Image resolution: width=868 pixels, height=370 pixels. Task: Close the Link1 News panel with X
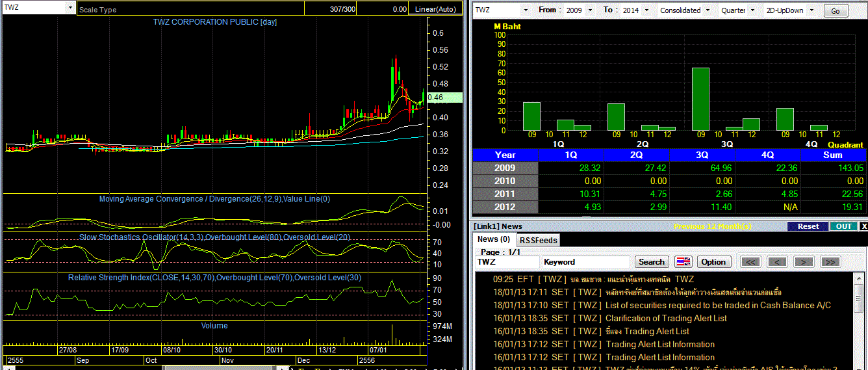[x=863, y=226]
